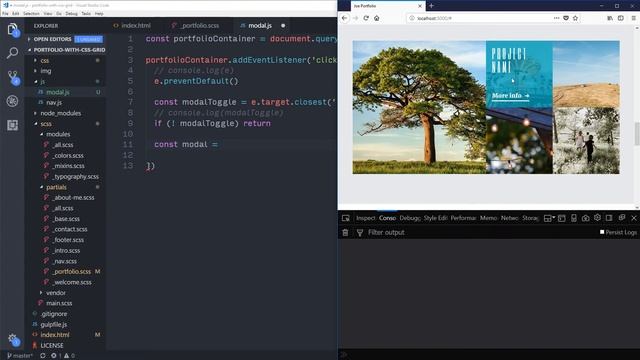Click the unsaved dot on the modal.js tab
The height and width of the screenshot is (360, 640).
283,26
